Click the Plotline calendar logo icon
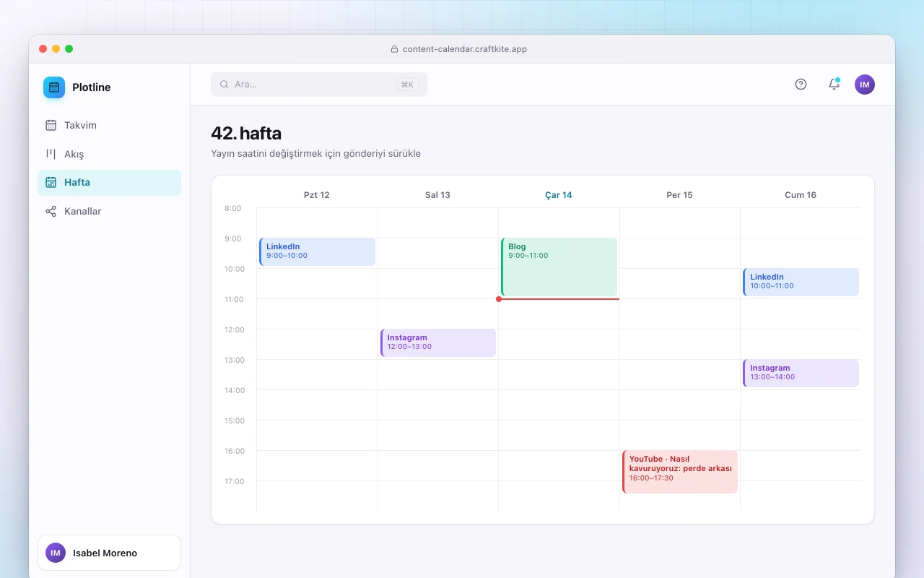Viewport: 924px width, 578px height. [x=54, y=87]
